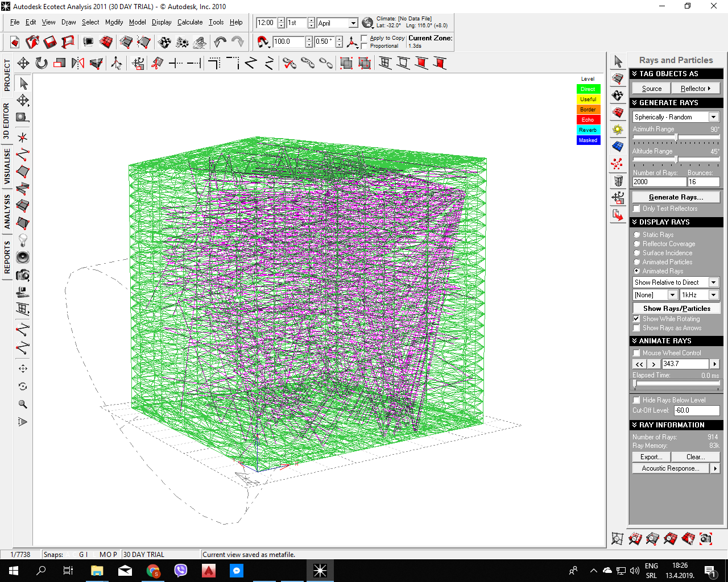
Task: Click the Reflector tag button
Action: tap(696, 89)
